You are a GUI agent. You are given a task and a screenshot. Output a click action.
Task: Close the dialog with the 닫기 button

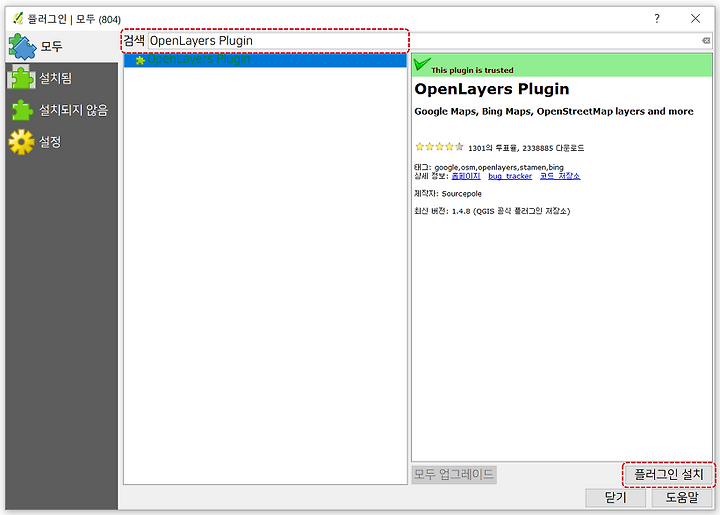[x=615, y=497]
